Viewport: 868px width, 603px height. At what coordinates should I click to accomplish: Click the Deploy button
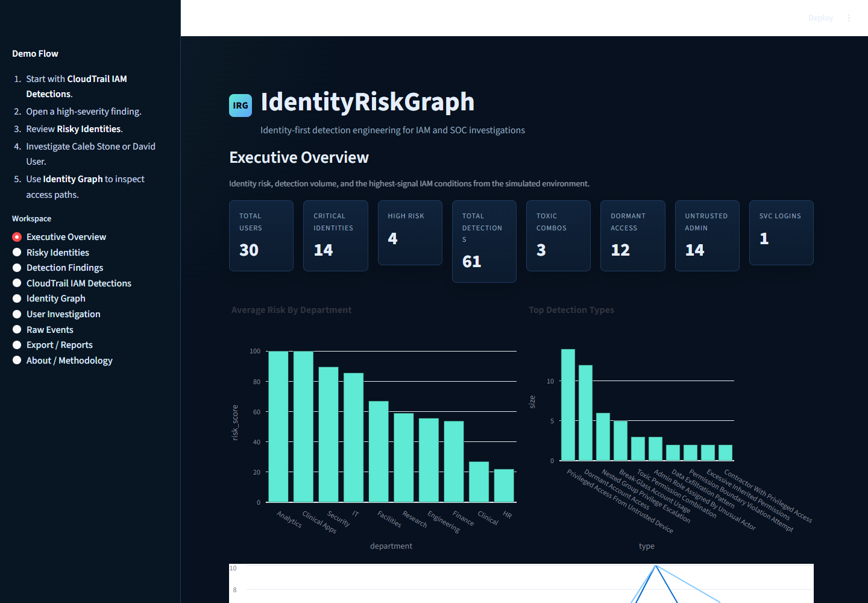pyautogui.click(x=820, y=18)
